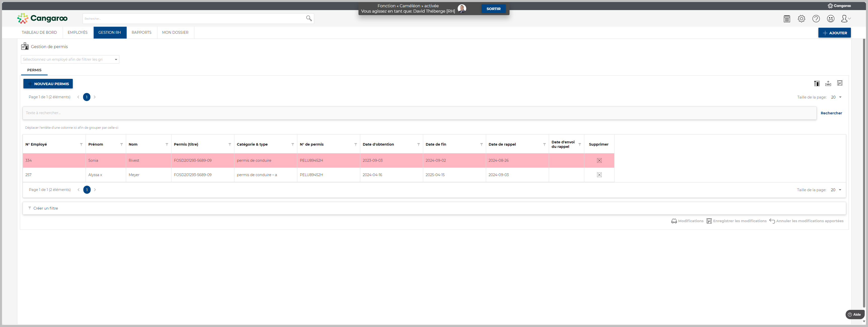Open the user profile menu arrow
Image resolution: width=868 pixels, height=327 pixels.
(849, 19)
